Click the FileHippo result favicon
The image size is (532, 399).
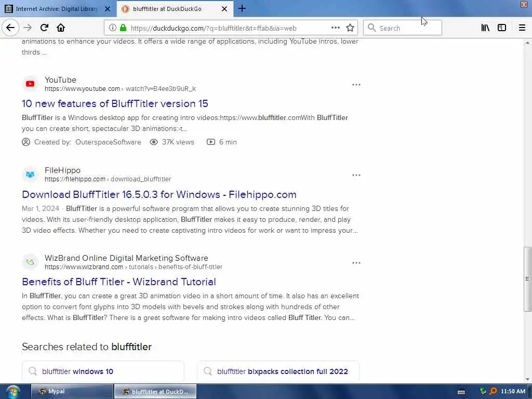click(x=30, y=175)
